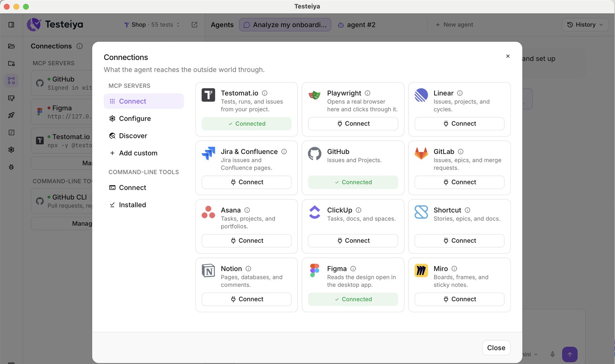Image resolution: width=615 pixels, height=364 pixels.
Task: Click the info icon beside Playwright
Action: [x=368, y=93]
